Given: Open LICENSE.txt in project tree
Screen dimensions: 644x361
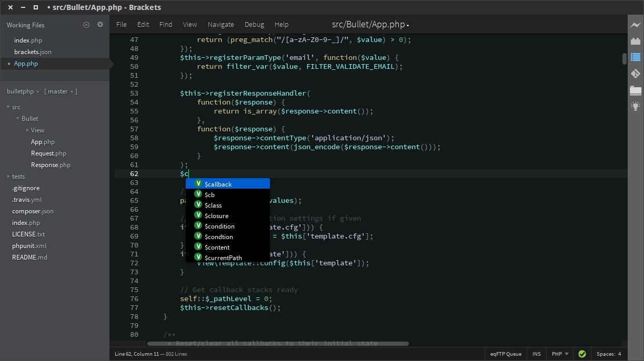Looking at the screenshot, I should (28, 234).
